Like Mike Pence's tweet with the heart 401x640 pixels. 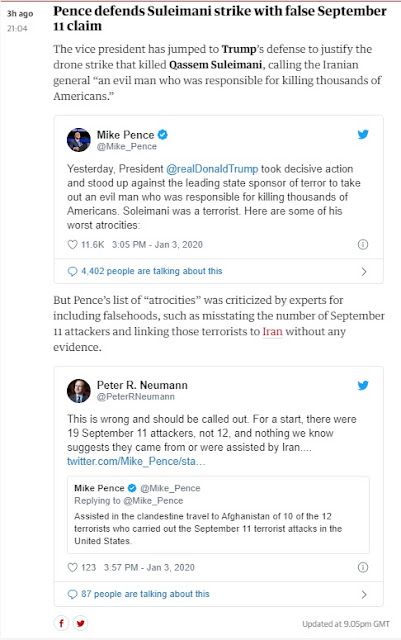pyautogui.click(x=72, y=244)
